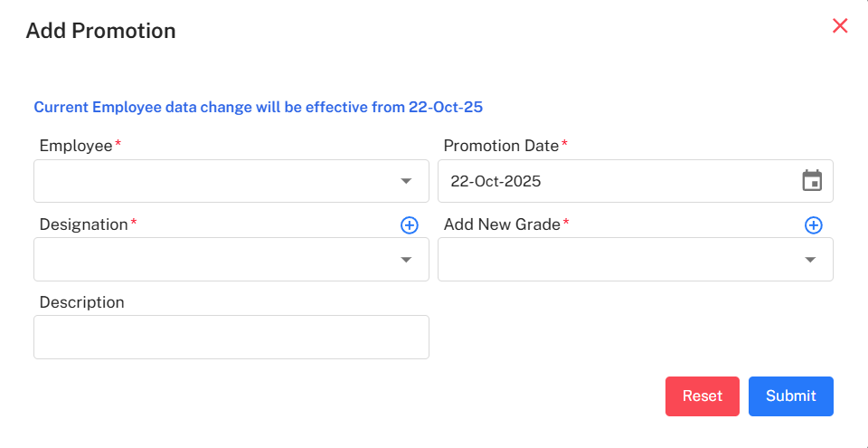Click the 22-Oct-2025 date text field

[x=615, y=181]
